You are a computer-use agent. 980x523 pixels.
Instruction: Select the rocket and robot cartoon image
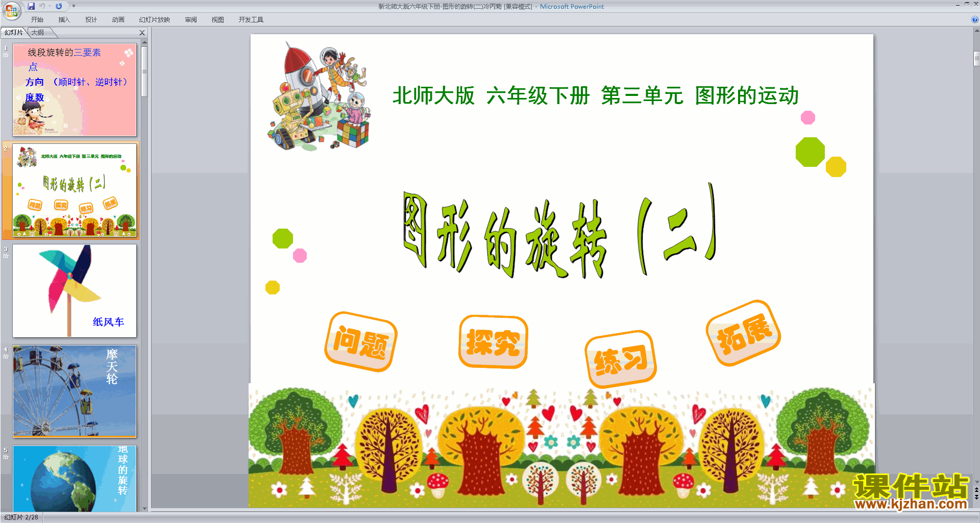pos(318,97)
